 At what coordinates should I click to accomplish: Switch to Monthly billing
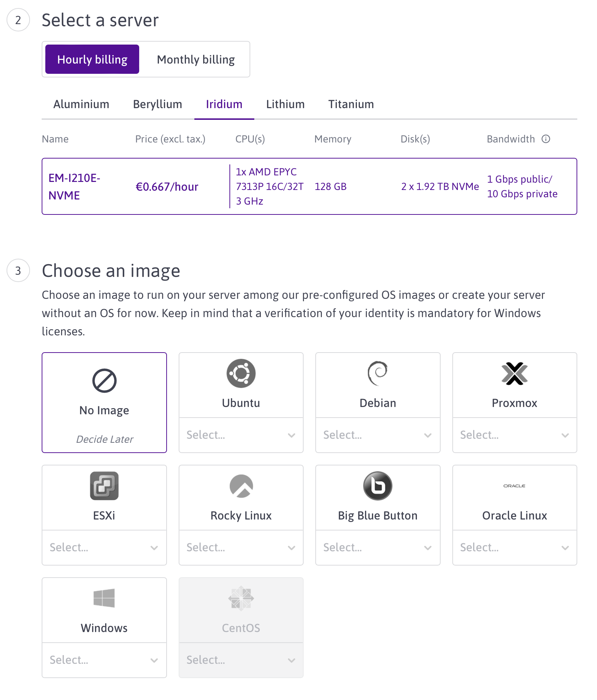pos(195,59)
